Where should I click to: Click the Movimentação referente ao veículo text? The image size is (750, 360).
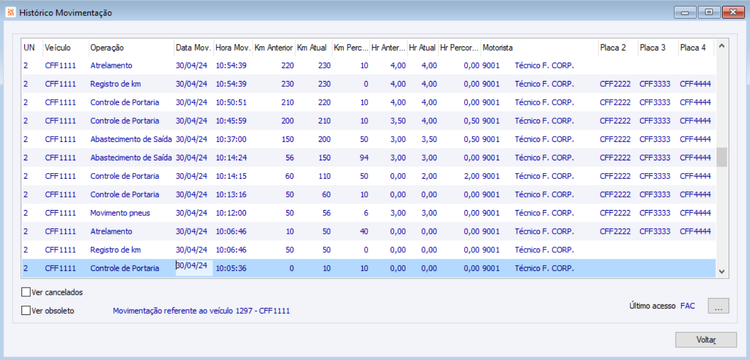point(201,311)
